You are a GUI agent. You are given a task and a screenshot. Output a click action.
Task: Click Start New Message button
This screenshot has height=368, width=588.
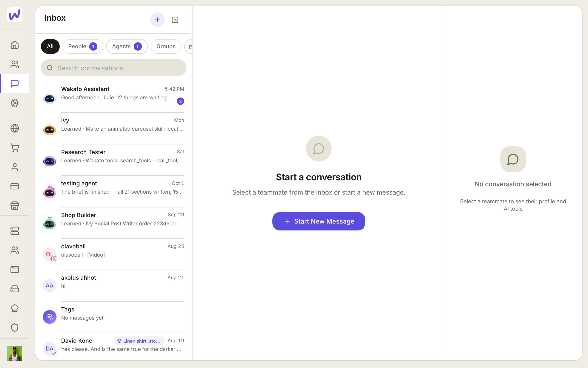pos(319,221)
